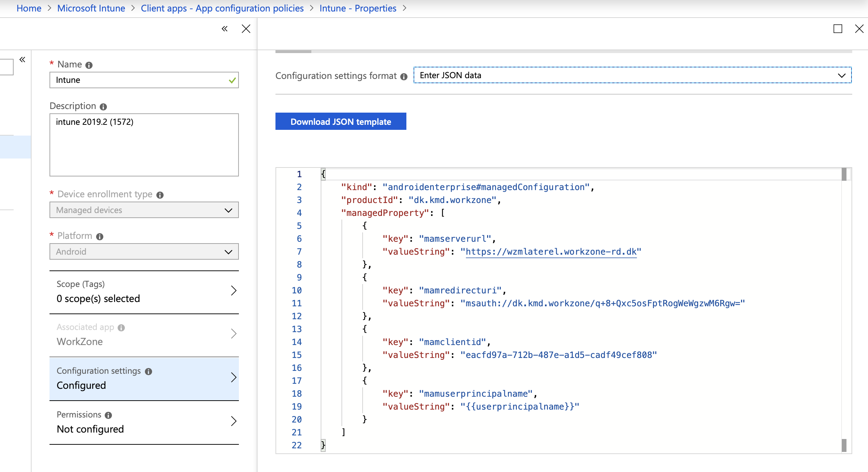Click the mamredirecturi valueString on line 11
The height and width of the screenshot is (472, 868).
(x=603, y=303)
